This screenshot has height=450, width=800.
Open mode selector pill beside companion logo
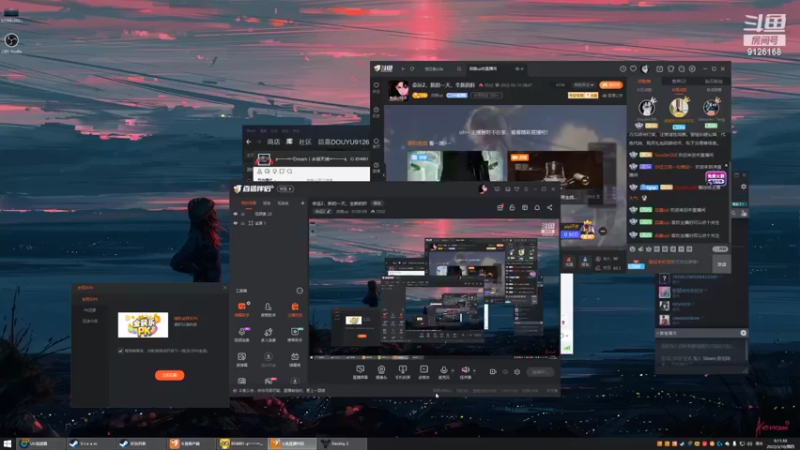286,189
